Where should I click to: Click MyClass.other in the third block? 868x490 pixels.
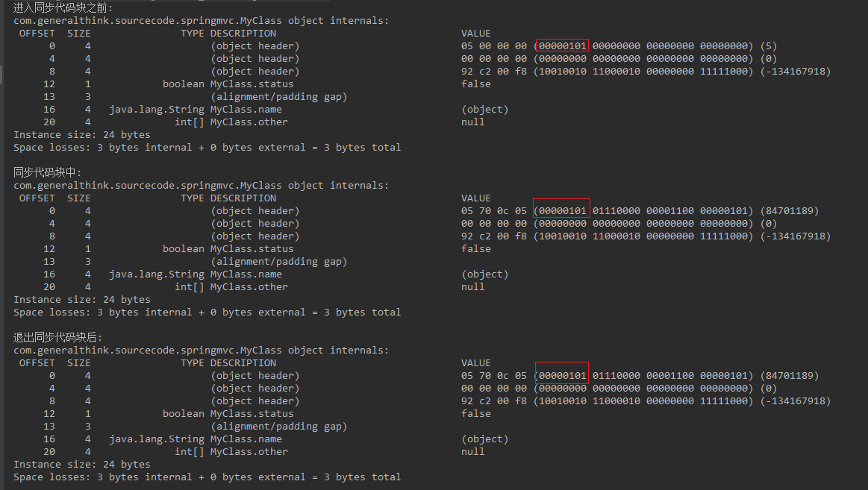point(249,452)
